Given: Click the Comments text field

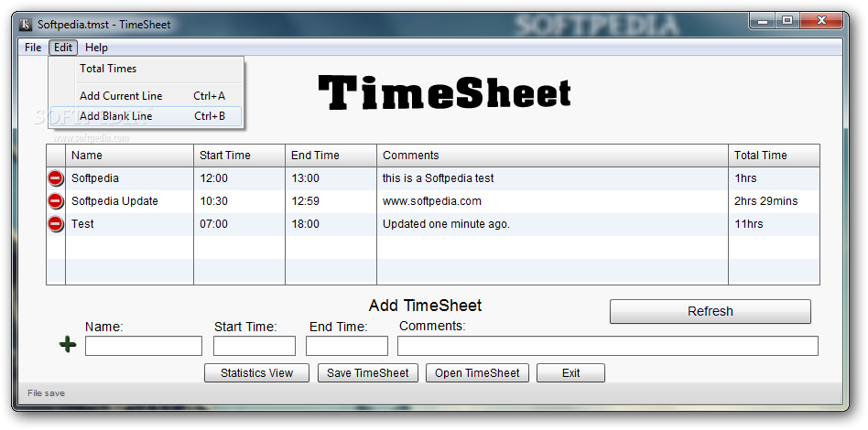Looking at the screenshot, I should coord(607,346).
